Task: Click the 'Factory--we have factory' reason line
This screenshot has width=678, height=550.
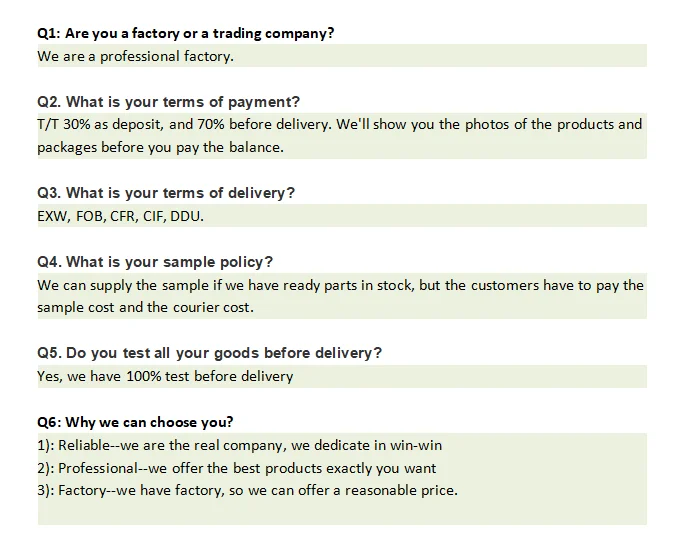Action: point(247,490)
